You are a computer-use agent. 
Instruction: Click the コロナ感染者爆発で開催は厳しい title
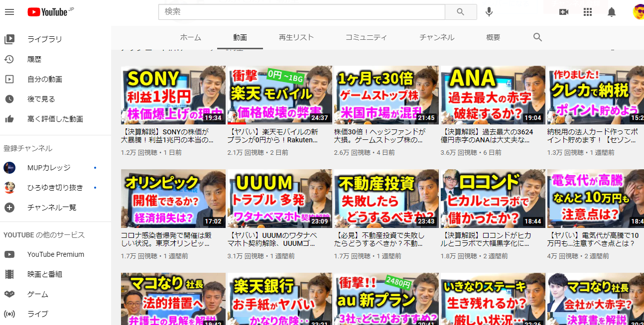coord(167,239)
